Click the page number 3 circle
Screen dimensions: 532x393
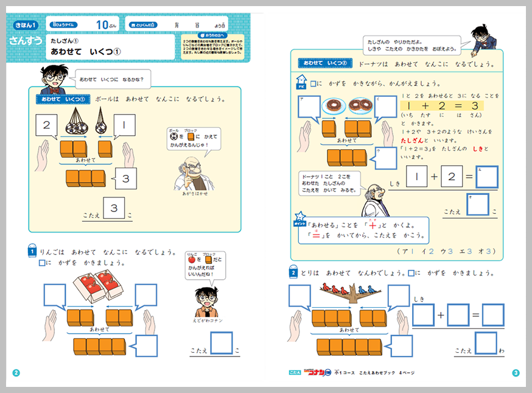point(516,373)
